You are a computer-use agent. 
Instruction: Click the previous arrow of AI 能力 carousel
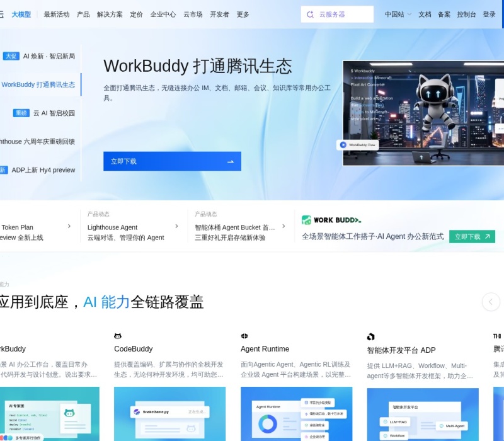pyautogui.click(x=491, y=302)
